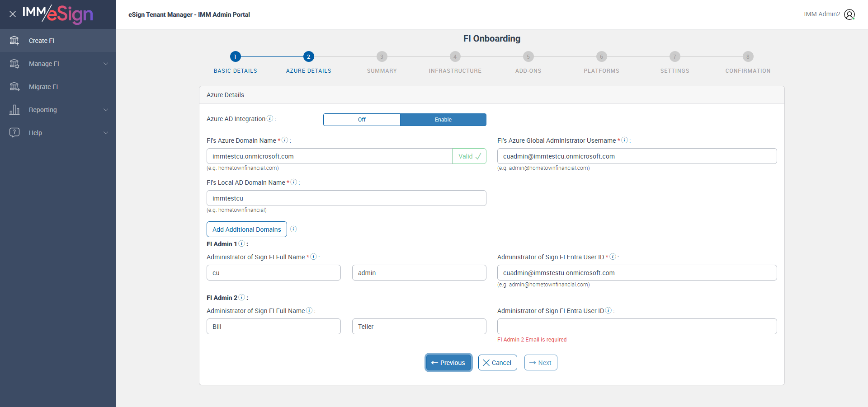Select the Azure Details step 2
This screenshot has height=407, width=868.
tap(308, 56)
